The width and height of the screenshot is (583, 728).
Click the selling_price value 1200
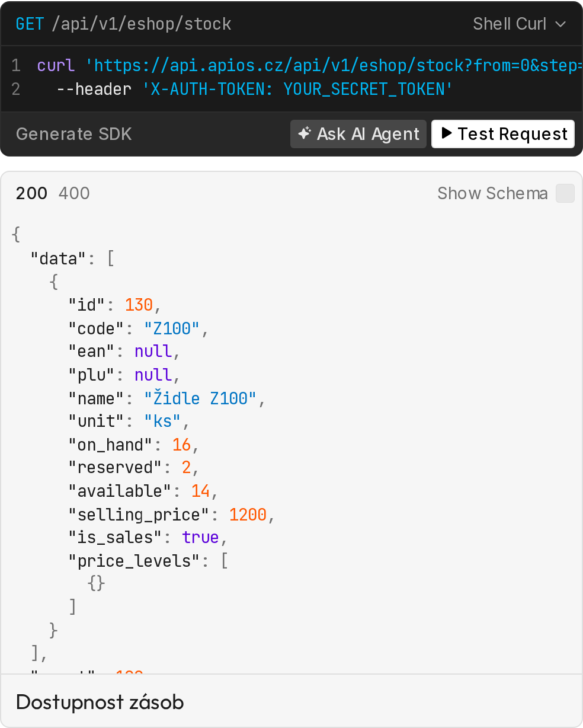pos(248,514)
